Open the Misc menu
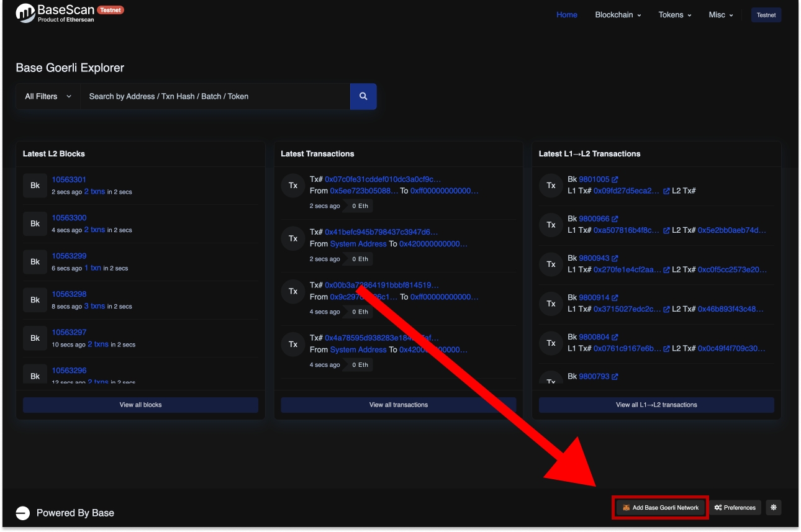The height and width of the screenshot is (532, 801). (x=721, y=15)
